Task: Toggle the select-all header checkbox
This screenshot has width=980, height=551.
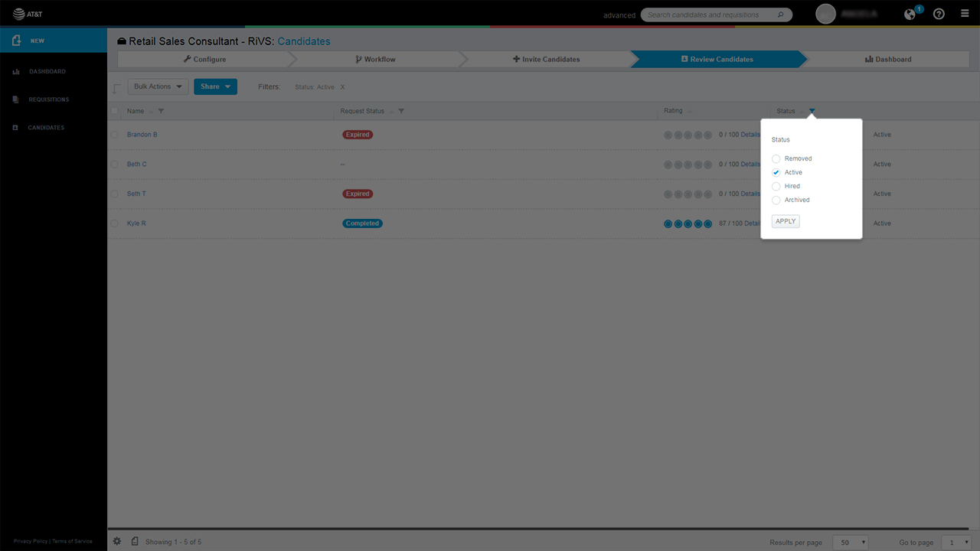Action: [115, 111]
